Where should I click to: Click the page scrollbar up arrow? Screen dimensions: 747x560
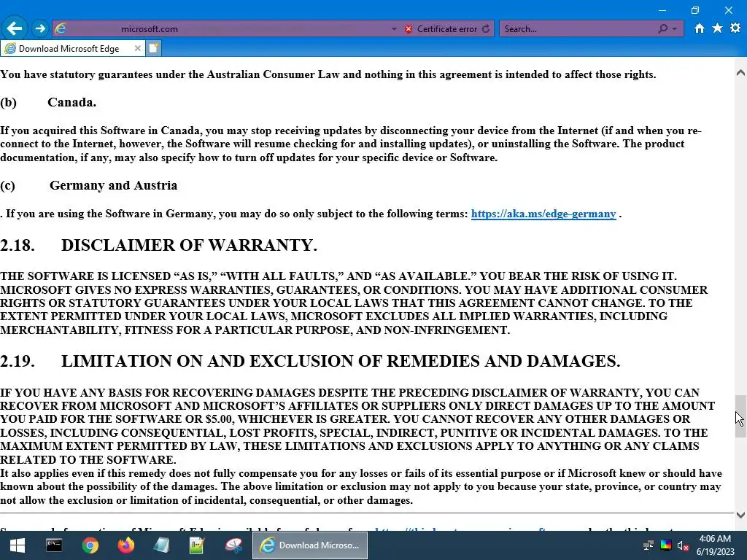pos(740,73)
